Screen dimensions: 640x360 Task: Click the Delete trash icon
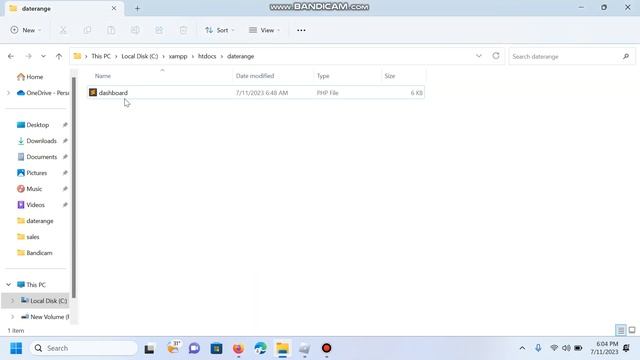183,30
